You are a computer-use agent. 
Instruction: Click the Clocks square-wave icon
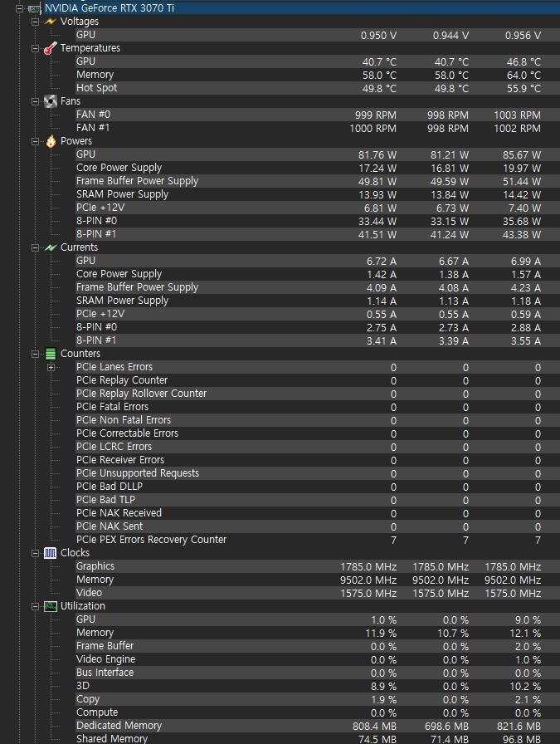click(51, 553)
